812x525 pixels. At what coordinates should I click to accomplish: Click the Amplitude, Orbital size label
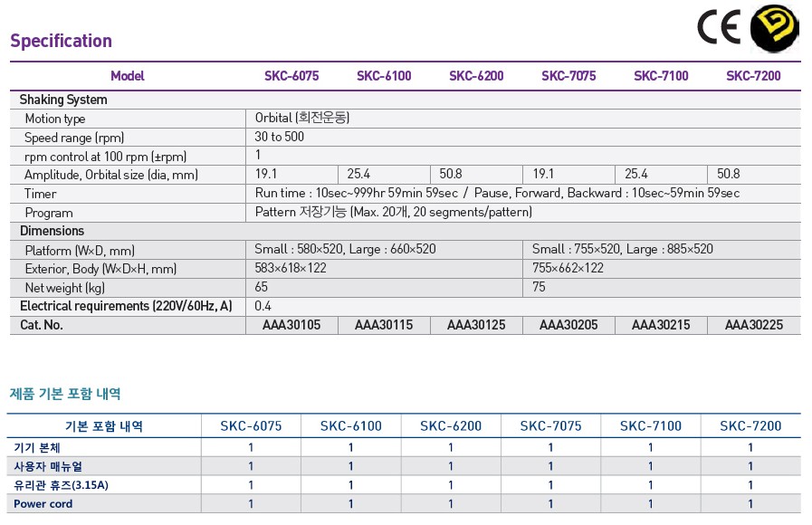pyautogui.click(x=110, y=175)
